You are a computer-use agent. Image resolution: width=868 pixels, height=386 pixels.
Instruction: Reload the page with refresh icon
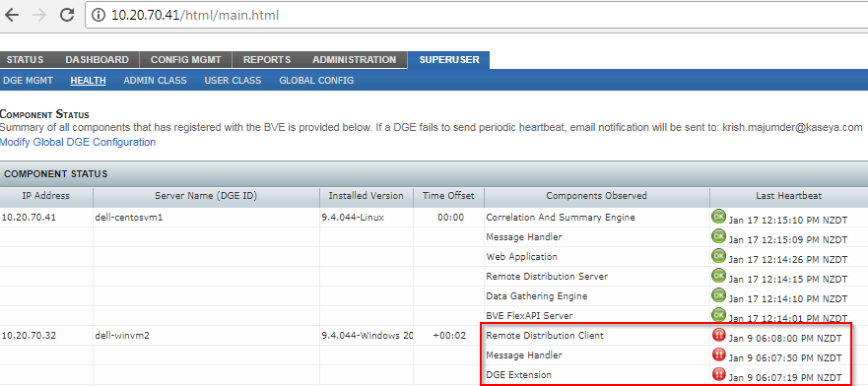[x=67, y=15]
